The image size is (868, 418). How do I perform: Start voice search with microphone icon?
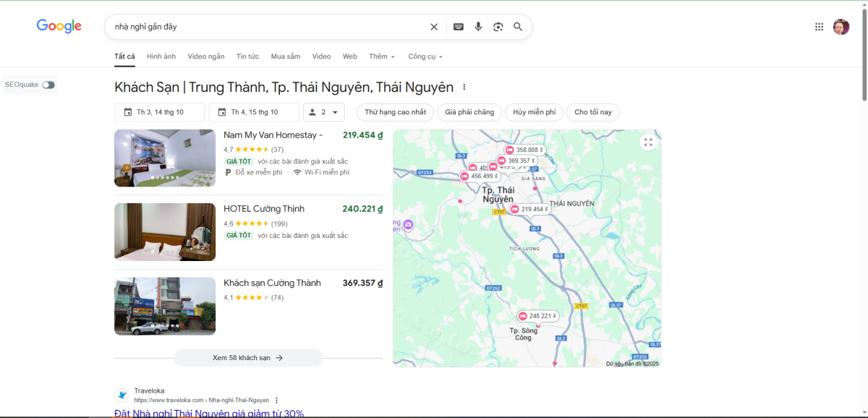[x=478, y=27]
